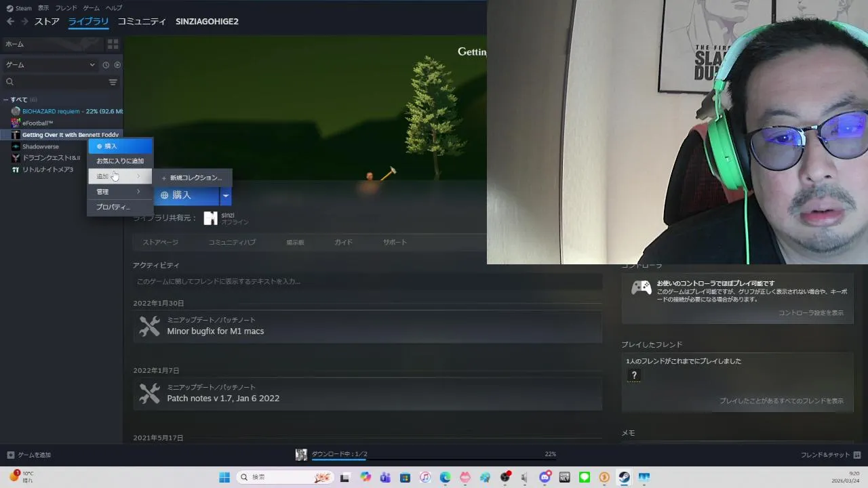Click the eFootball game icon

click(x=16, y=123)
